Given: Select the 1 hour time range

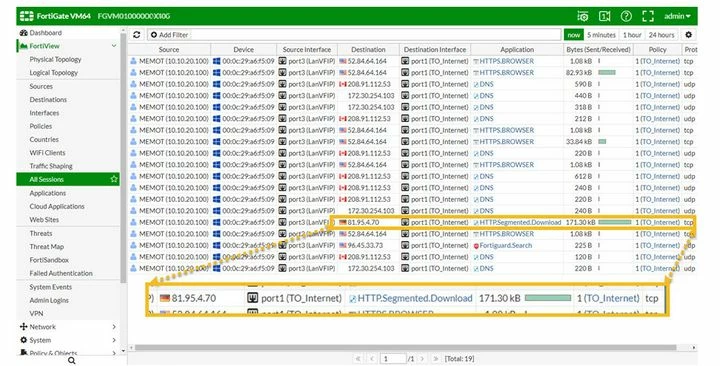Looking at the screenshot, I should point(632,35).
